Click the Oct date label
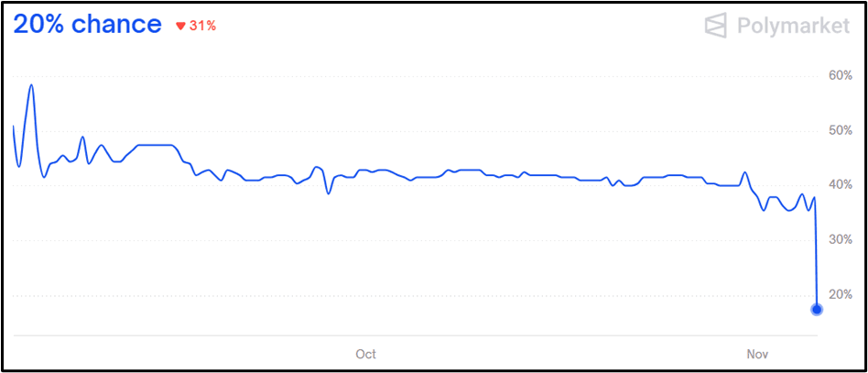Viewport: 868px width, 373px height. [365, 354]
